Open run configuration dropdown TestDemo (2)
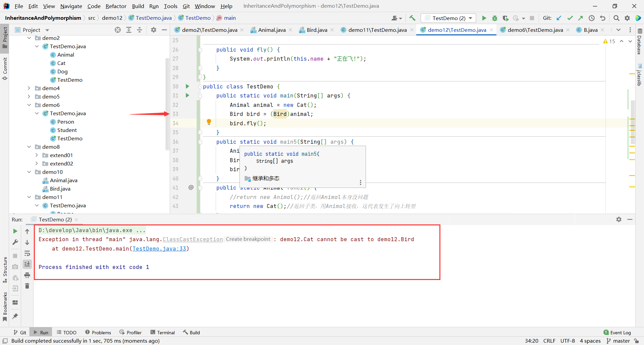Screen dimensions: 644x345 (x=448, y=18)
